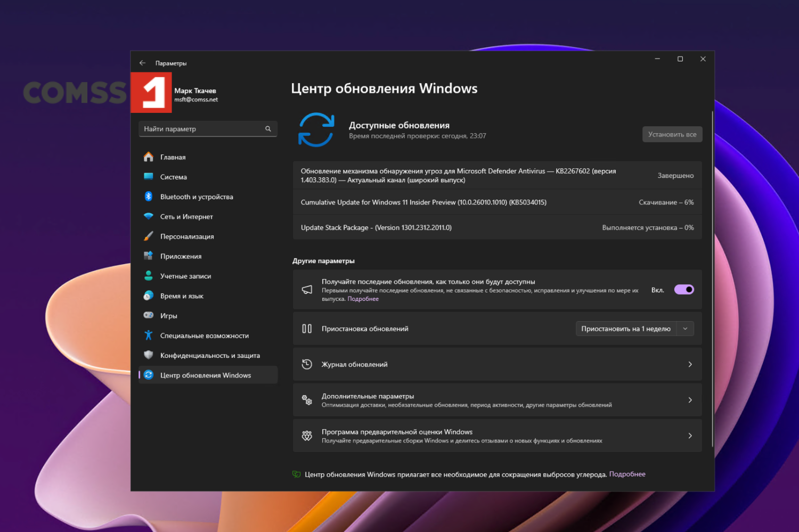Switch to the Учетные записи section
This screenshot has width=799, height=532.
(x=185, y=276)
